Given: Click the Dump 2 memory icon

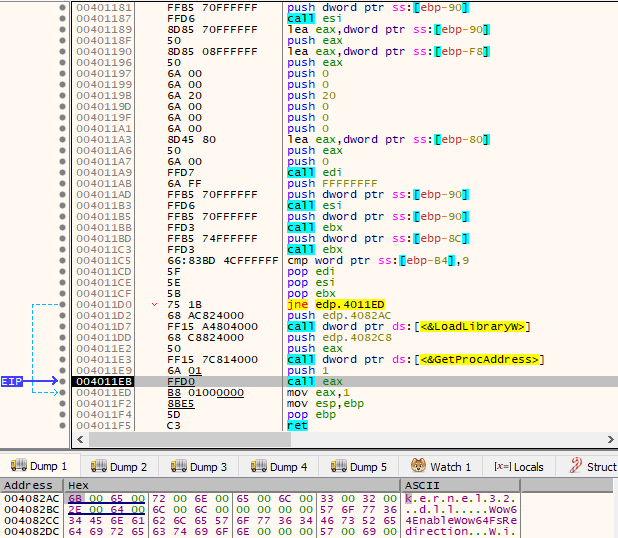Looking at the screenshot, I should [99, 466].
